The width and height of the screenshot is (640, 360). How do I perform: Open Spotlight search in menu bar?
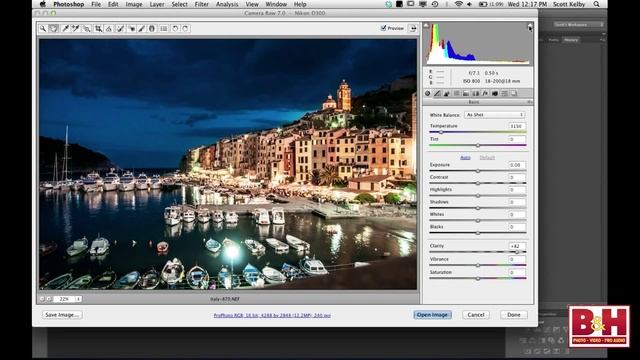click(597, 4)
